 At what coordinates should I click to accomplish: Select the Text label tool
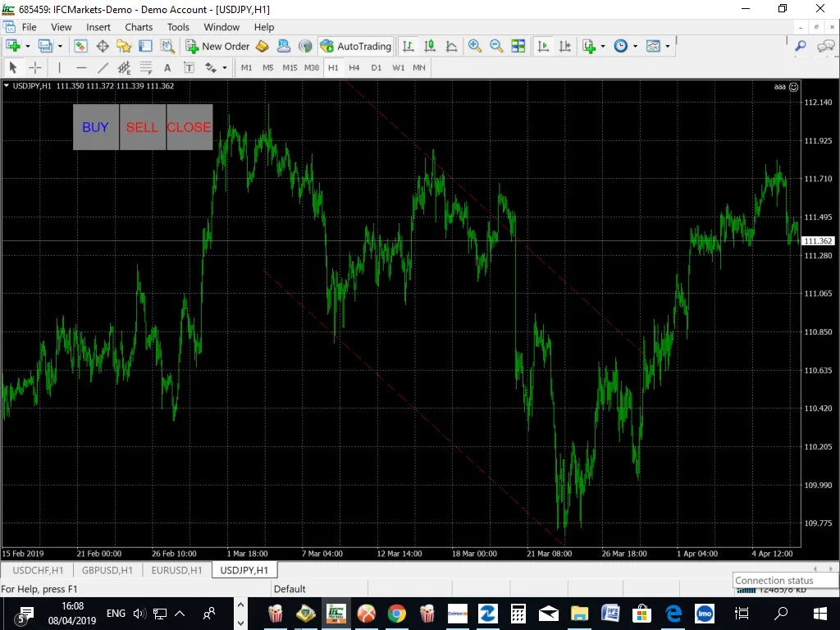coord(189,67)
